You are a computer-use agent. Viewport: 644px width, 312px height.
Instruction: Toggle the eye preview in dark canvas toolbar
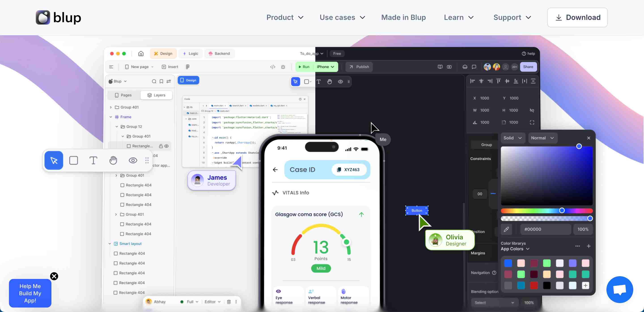click(x=340, y=81)
